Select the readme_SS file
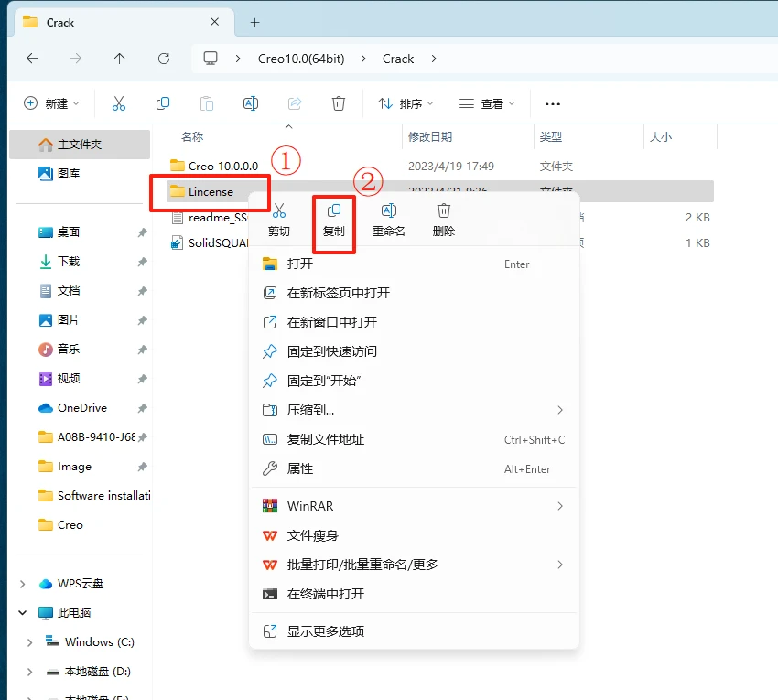 [209, 217]
